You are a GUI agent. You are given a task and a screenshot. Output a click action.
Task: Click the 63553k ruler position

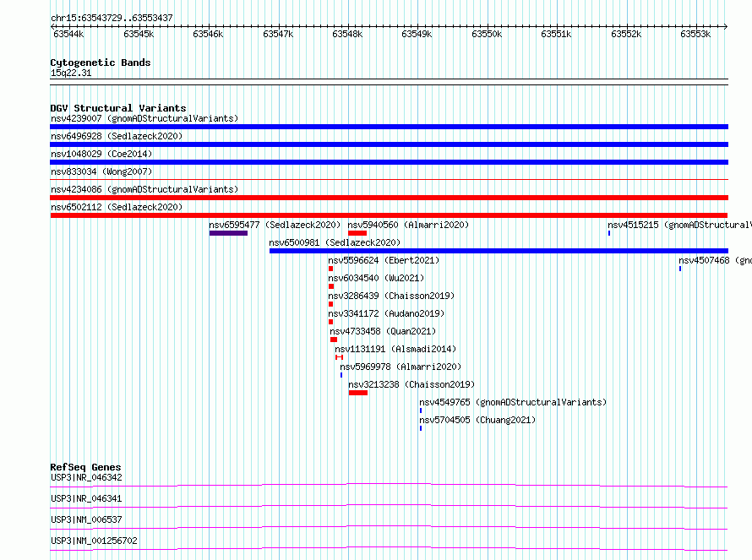pyautogui.click(x=696, y=34)
